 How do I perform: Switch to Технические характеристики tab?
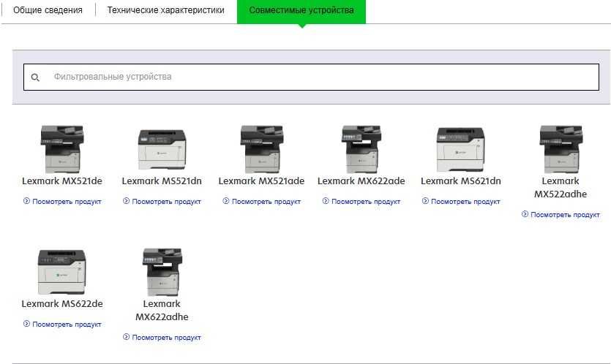coord(165,10)
